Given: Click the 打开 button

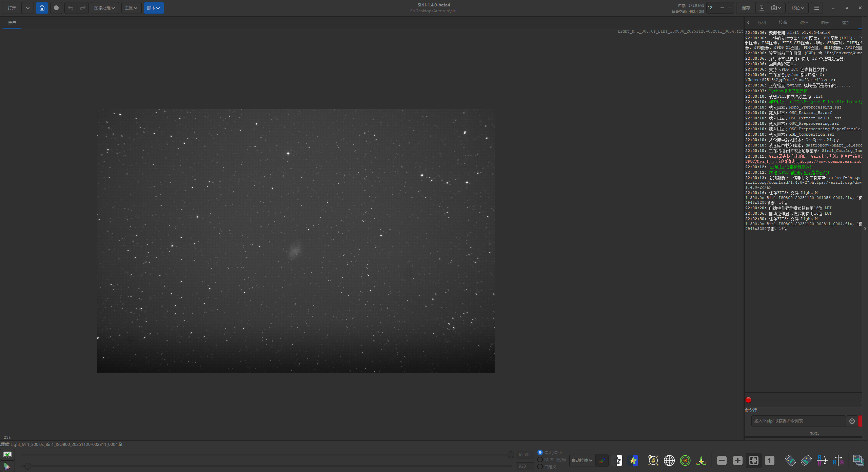Looking at the screenshot, I should [x=12, y=8].
